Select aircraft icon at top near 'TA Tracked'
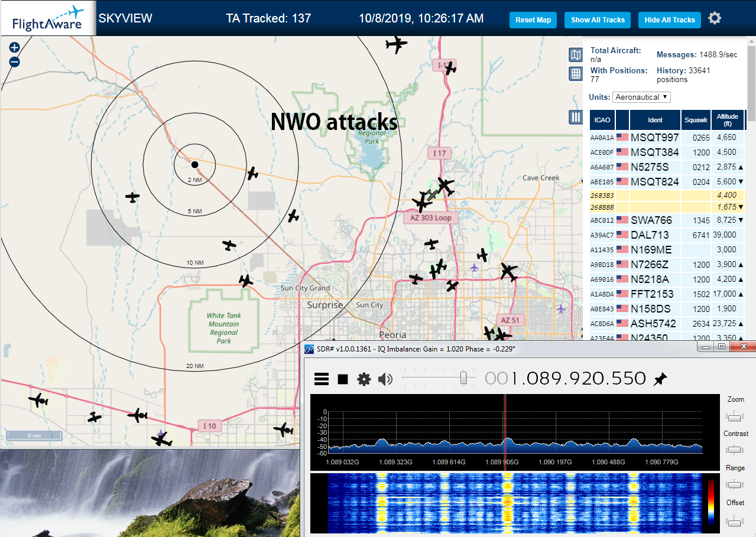The image size is (756, 537). (397, 44)
